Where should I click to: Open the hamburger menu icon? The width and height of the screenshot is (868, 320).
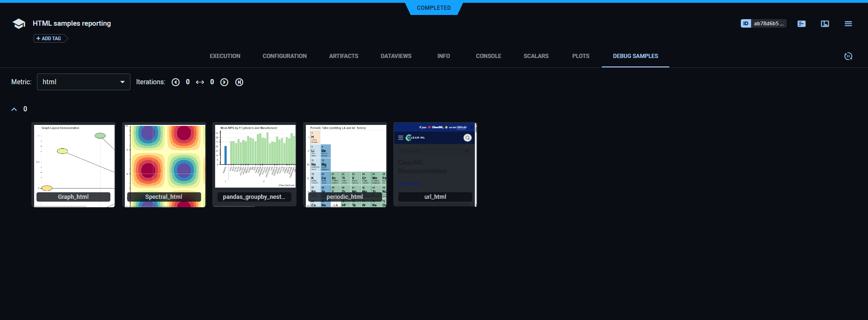click(848, 24)
